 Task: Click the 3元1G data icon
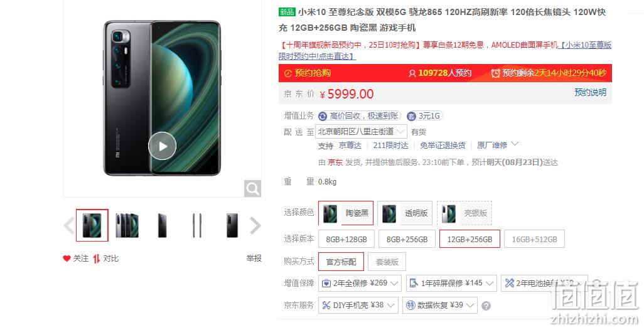411,116
